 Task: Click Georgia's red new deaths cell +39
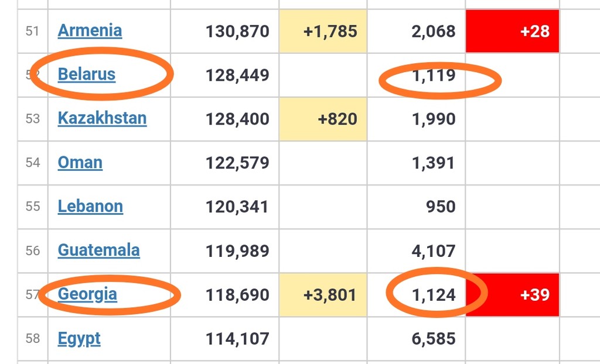coord(512,295)
